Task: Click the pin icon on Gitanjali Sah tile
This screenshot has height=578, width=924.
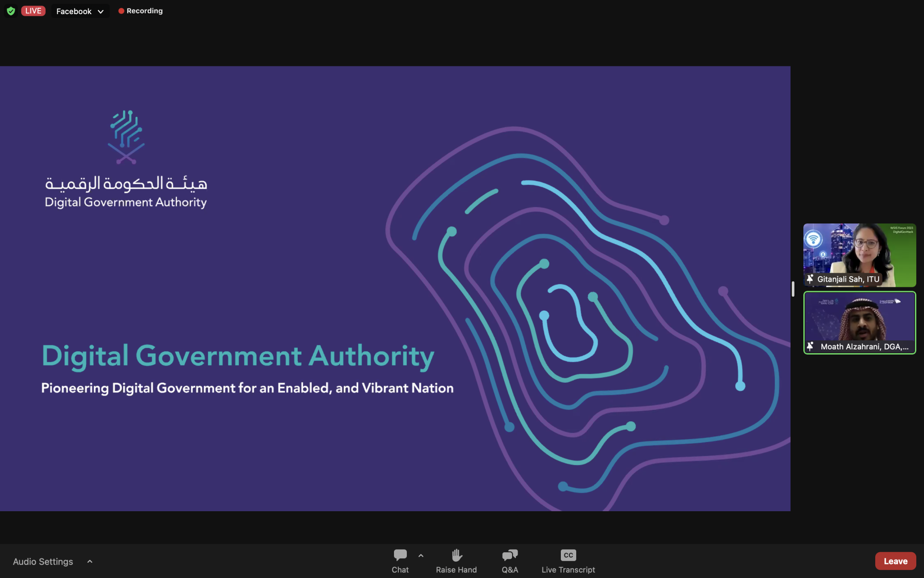Action: (810, 279)
